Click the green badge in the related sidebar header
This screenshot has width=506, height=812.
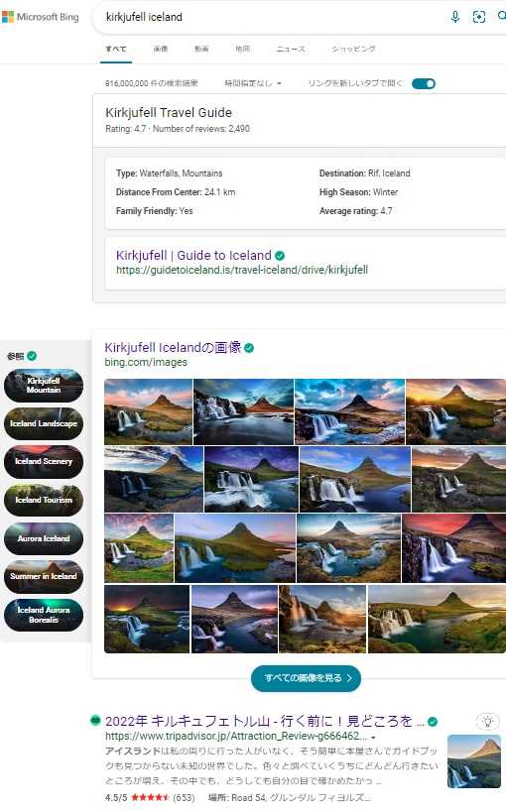pos(32,356)
